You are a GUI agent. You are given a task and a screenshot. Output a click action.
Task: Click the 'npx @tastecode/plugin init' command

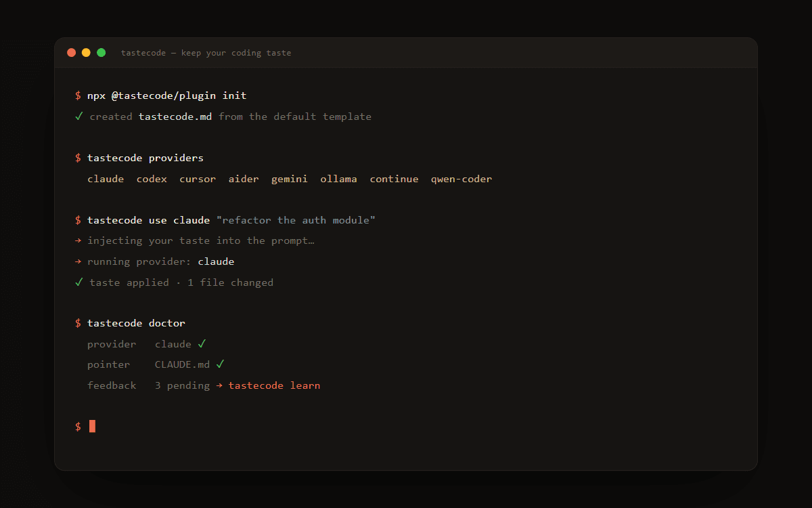(167, 96)
